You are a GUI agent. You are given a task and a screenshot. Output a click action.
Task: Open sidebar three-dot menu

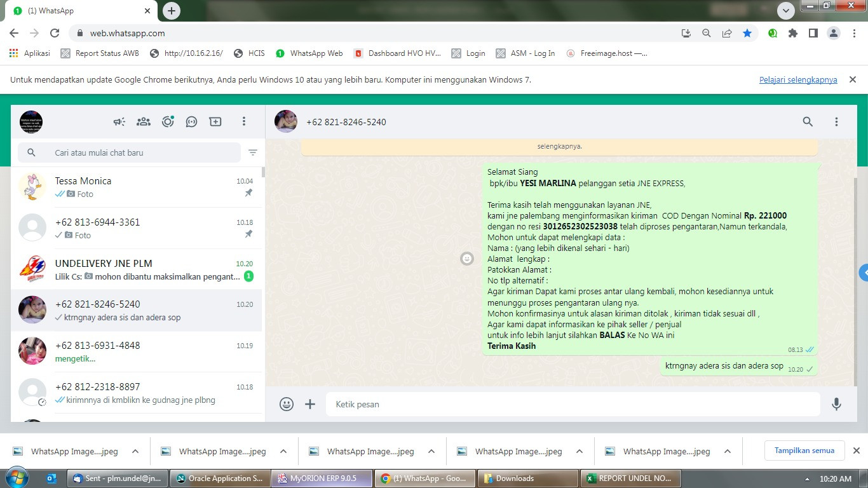244,121
